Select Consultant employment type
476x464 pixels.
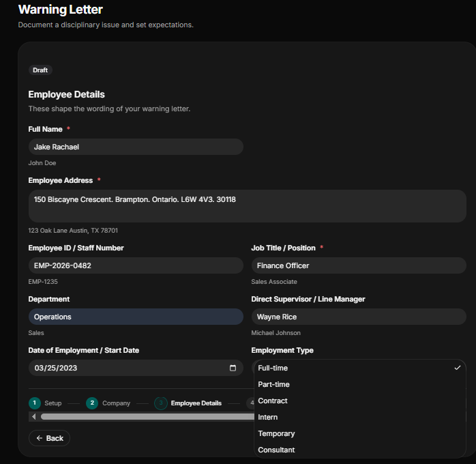click(x=360, y=450)
